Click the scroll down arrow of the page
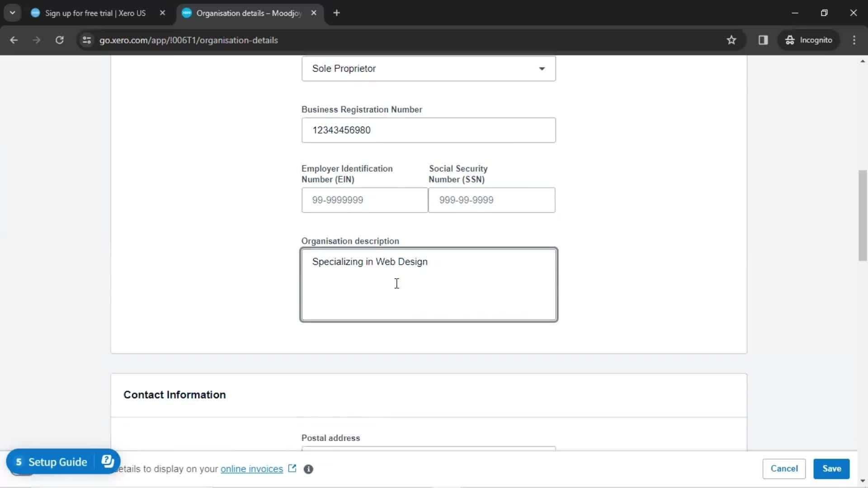868x488 pixels. (863, 481)
